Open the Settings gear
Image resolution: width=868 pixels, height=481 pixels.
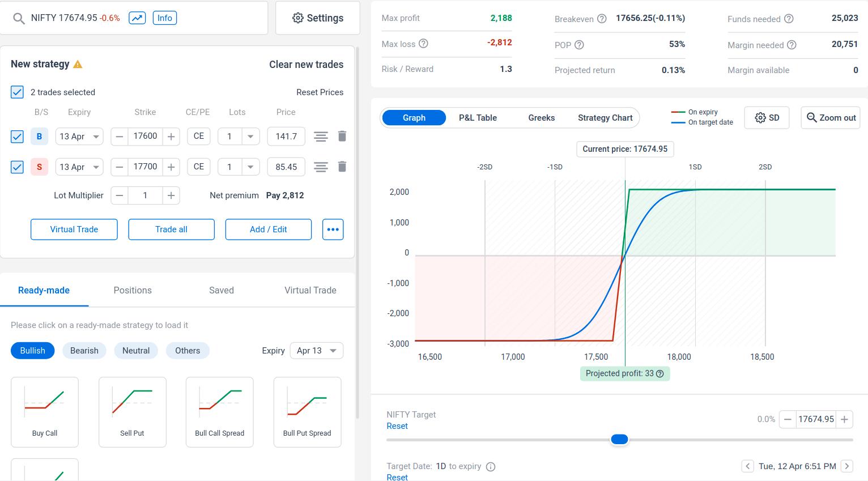317,18
